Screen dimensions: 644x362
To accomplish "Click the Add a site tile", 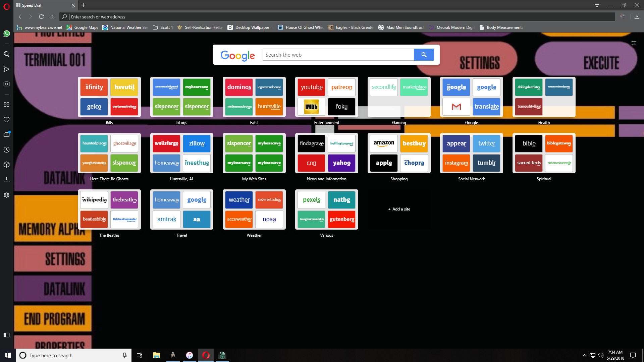I will click(399, 209).
